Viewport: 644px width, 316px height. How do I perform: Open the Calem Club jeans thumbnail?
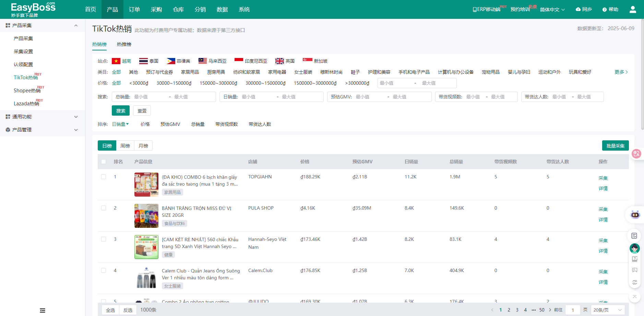click(146, 278)
